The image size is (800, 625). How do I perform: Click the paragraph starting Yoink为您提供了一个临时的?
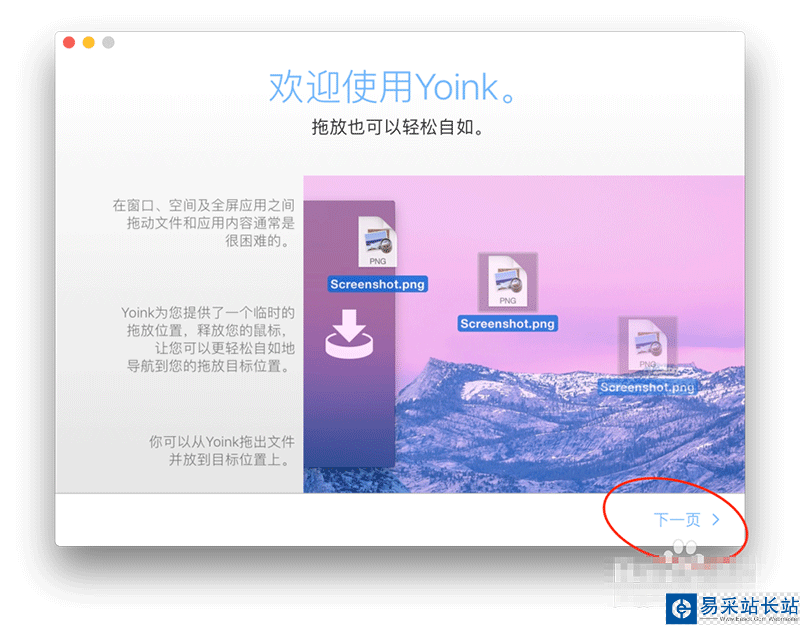208,339
